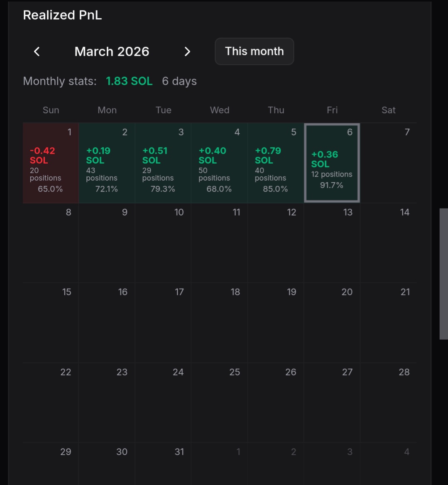Select day 16 in the calendar

coord(107,323)
